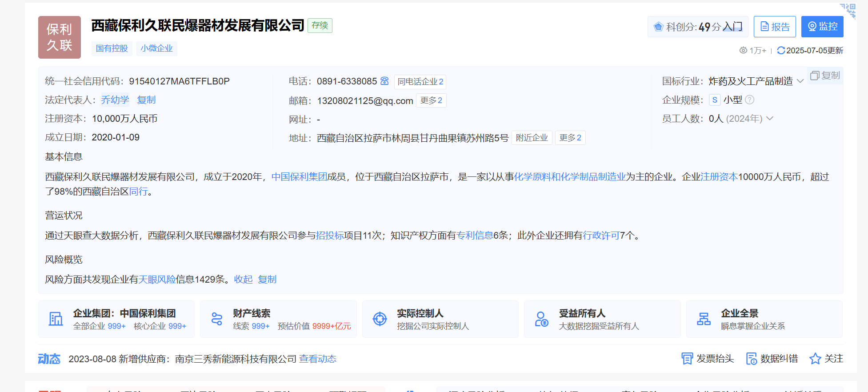
Task: Open the 中国保利集团 link in description
Action: coord(299,177)
